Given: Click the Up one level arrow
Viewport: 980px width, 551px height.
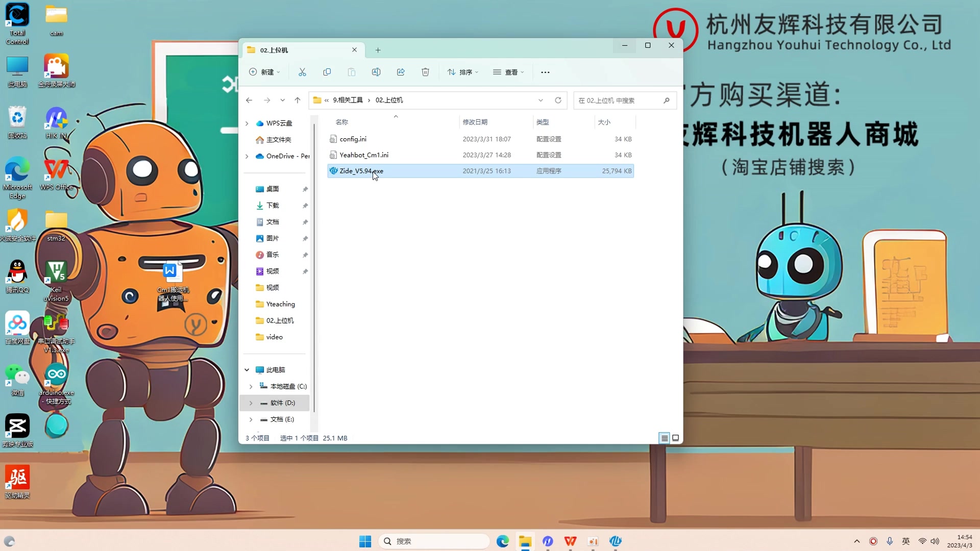Looking at the screenshot, I should click(298, 100).
